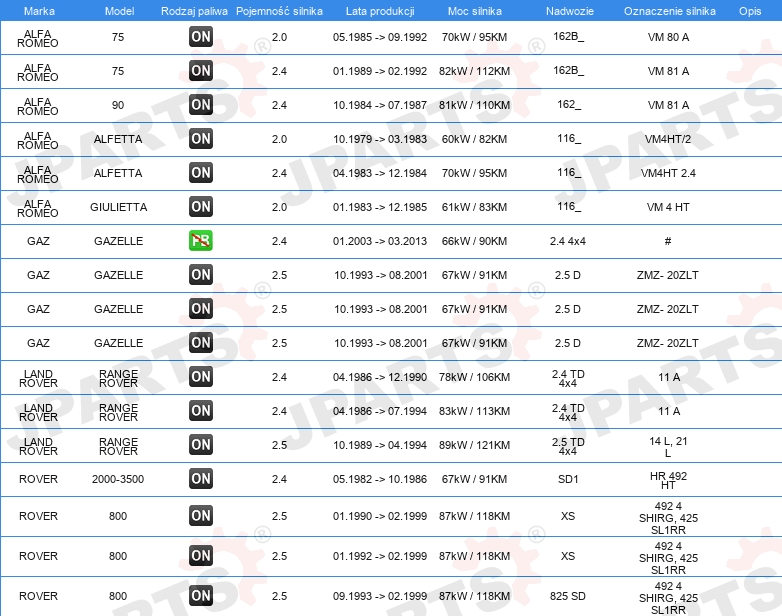
Task: Select engine code VM 4 HT
Action: click(x=668, y=207)
